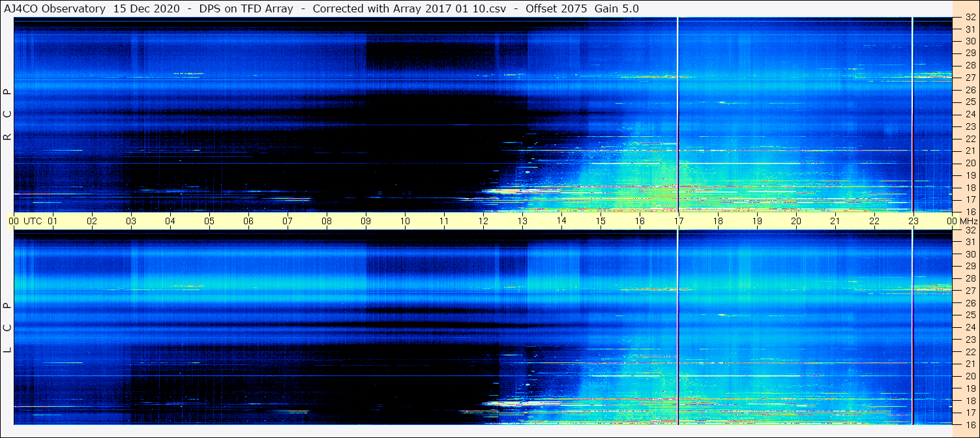980x438 pixels.
Task: Click the 14 hour time axis label
Action: coord(561,221)
